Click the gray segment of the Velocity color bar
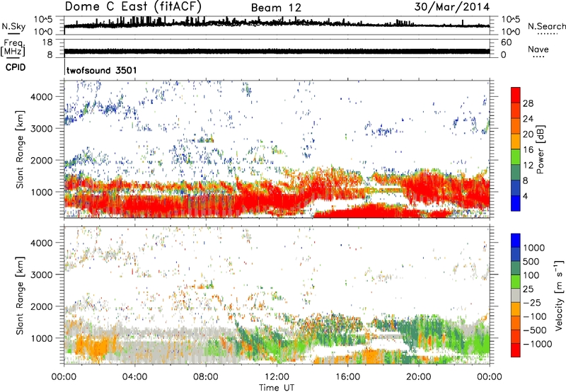 click(516, 296)
